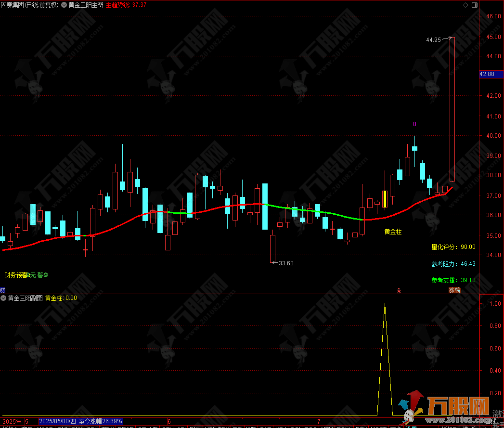Viewport: 504px width, 428px height.
Task: Click the 0.80 sub-chart axis label
Action: pos(495,326)
